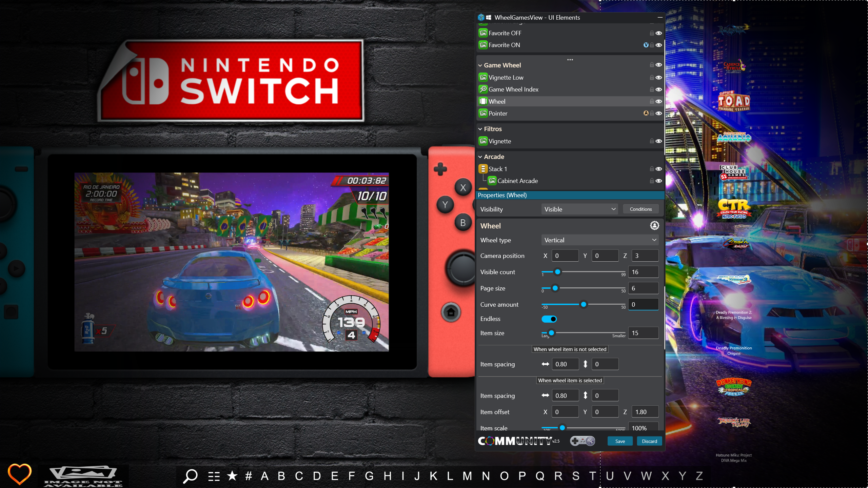Viewport: 868px width, 488px height.
Task: Jump to letter A in index bar
Action: pyautogui.click(x=265, y=476)
